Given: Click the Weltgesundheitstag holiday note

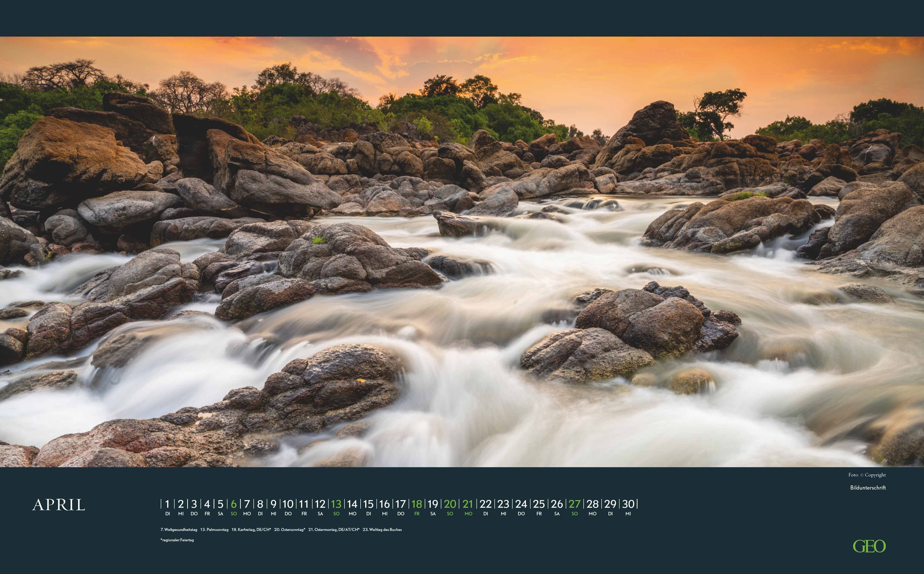Looking at the screenshot, I should click(x=179, y=530).
